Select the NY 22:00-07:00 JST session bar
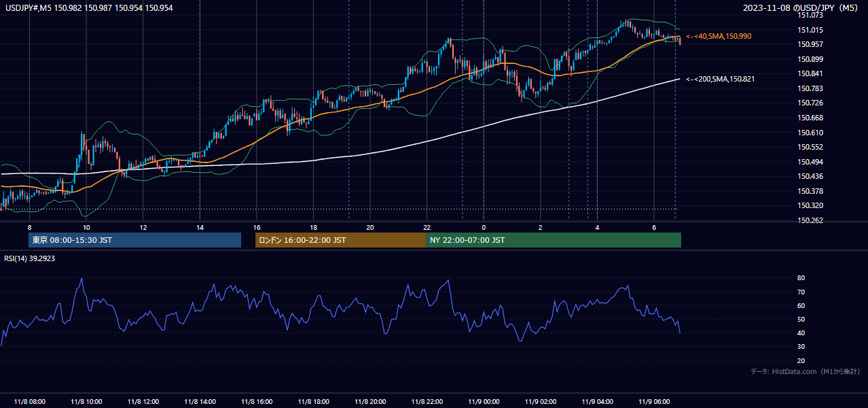 pos(554,240)
